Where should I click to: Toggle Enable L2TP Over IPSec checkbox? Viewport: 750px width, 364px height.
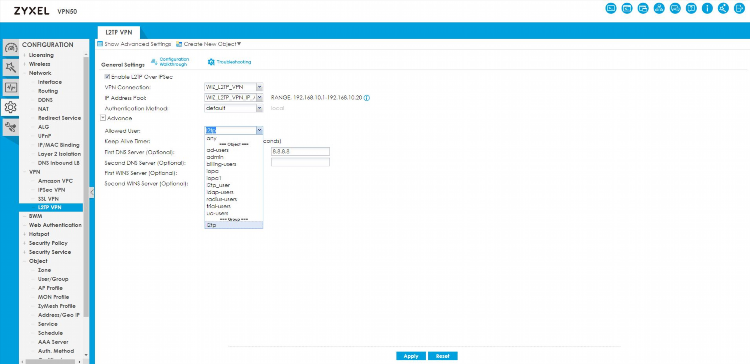click(107, 77)
